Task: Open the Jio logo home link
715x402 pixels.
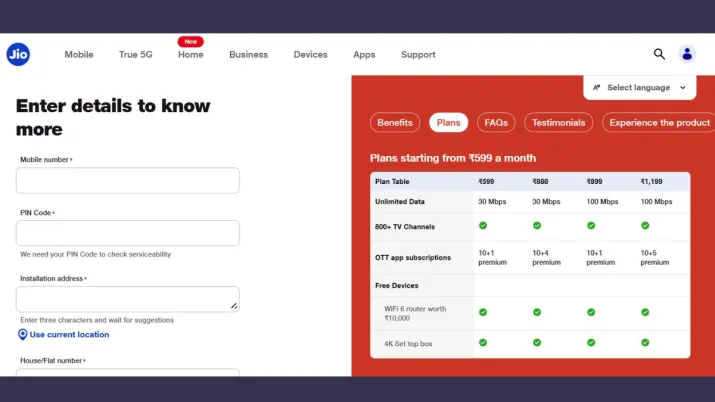Action: (18, 54)
